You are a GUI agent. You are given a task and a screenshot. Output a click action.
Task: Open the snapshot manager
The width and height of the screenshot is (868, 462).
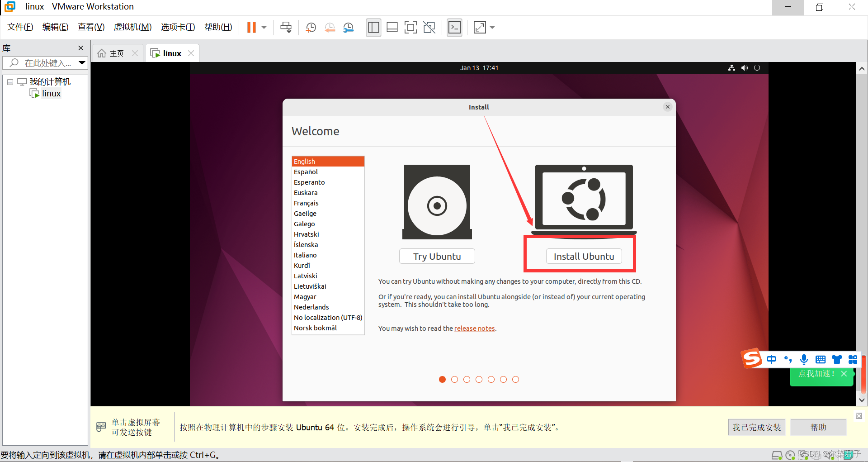tap(348, 28)
